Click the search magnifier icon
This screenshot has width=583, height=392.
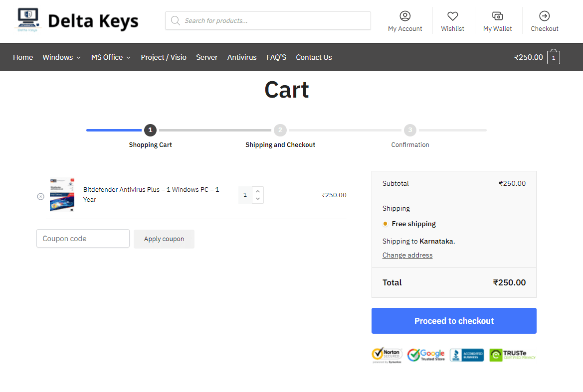pos(175,20)
